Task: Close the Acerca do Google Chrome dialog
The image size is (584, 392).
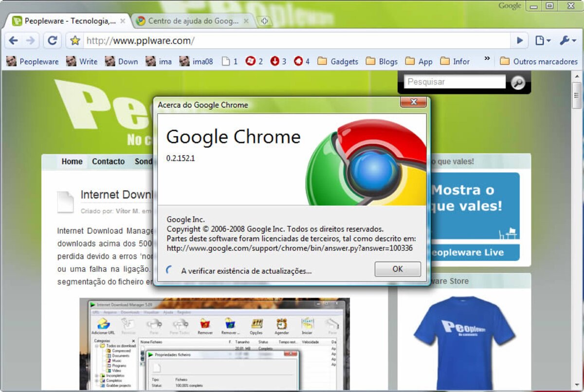Action: click(413, 101)
